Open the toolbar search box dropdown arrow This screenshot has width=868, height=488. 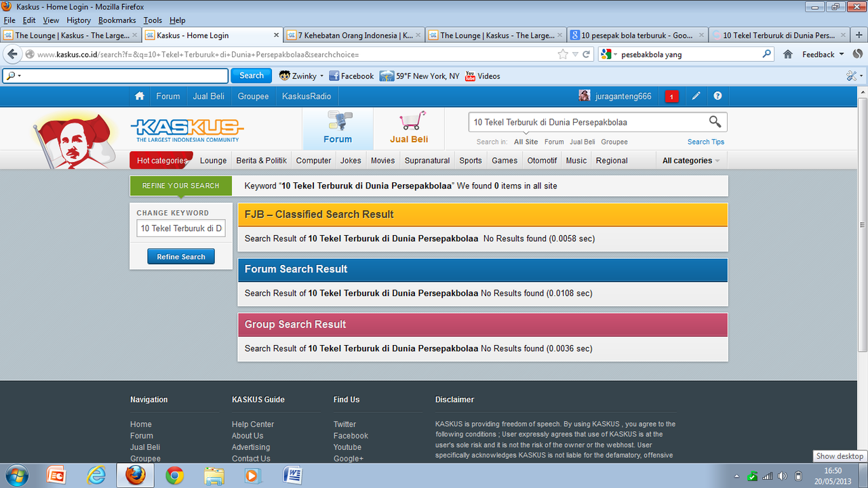point(20,76)
